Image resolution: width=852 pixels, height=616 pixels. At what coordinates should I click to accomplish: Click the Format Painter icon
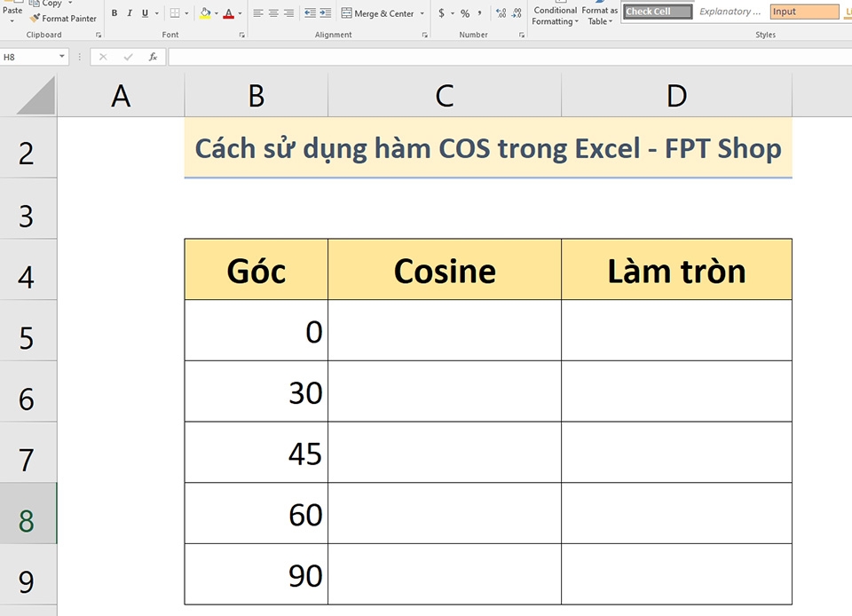pos(33,19)
